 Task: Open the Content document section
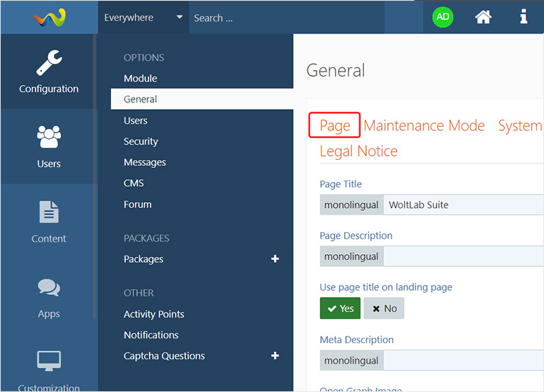pyautogui.click(x=49, y=221)
